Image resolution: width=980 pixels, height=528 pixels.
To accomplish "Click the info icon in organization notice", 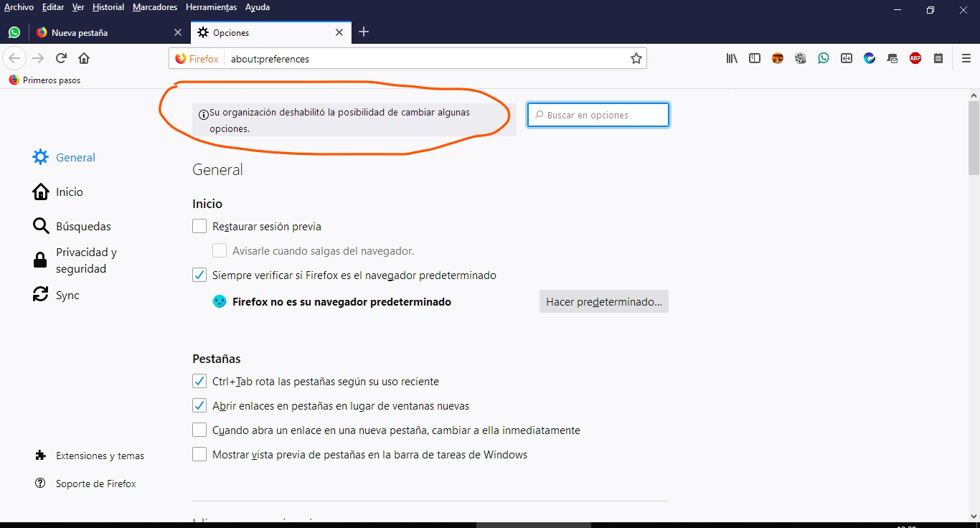I will click(204, 114).
